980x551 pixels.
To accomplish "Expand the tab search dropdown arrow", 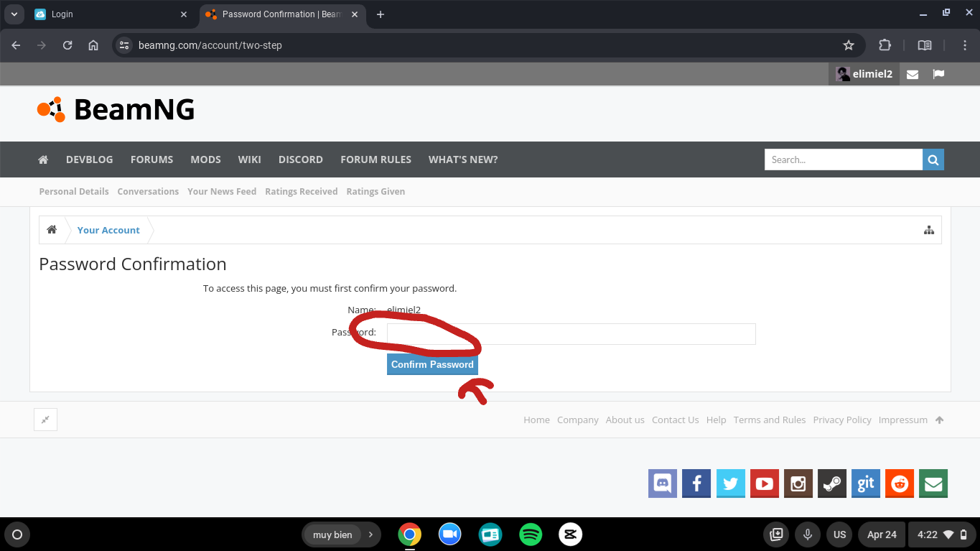I will 14,14.
